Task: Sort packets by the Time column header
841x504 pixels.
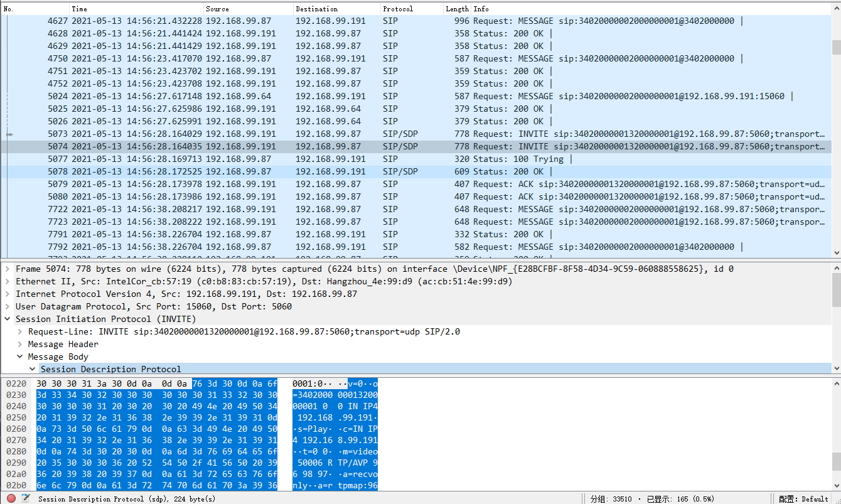Action: point(136,9)
